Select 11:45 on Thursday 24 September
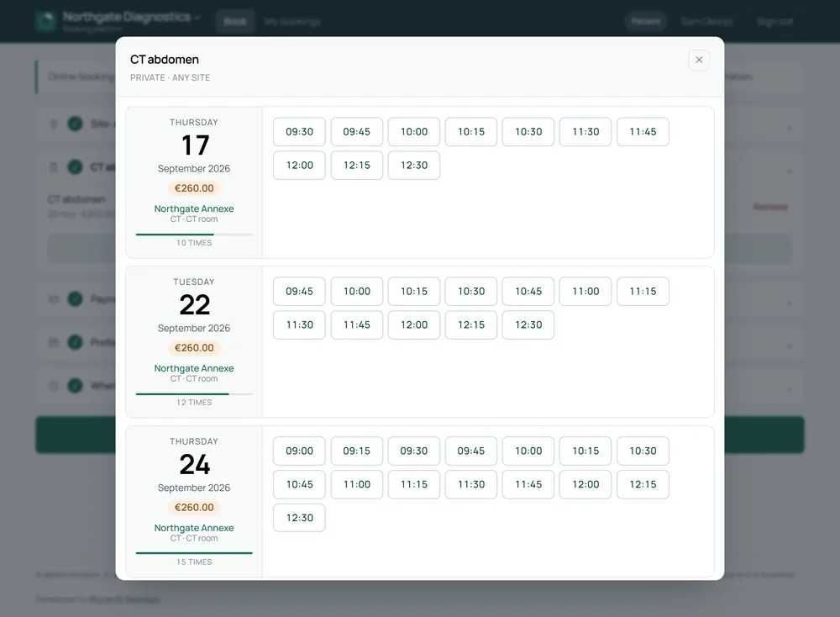This screenshot has width=840, height=617. tap(528, 484)
